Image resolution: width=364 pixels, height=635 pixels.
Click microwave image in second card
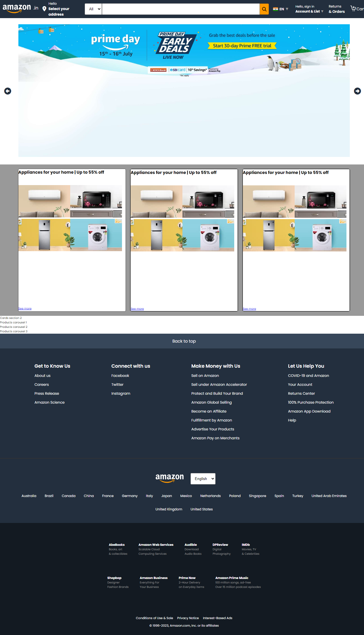(208, 202)
